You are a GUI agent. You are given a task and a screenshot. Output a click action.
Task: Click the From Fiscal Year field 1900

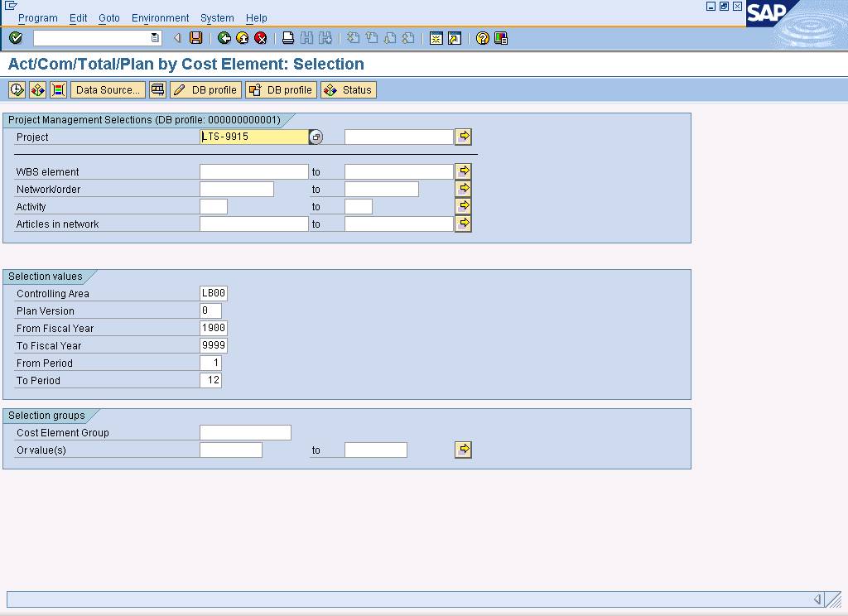click(x=214, y=328)
